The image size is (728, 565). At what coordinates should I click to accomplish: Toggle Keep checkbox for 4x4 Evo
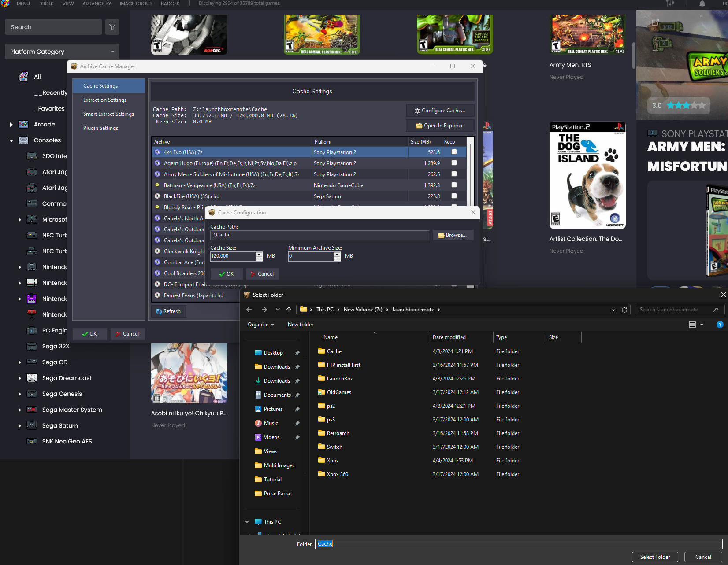tap(454, 152)
